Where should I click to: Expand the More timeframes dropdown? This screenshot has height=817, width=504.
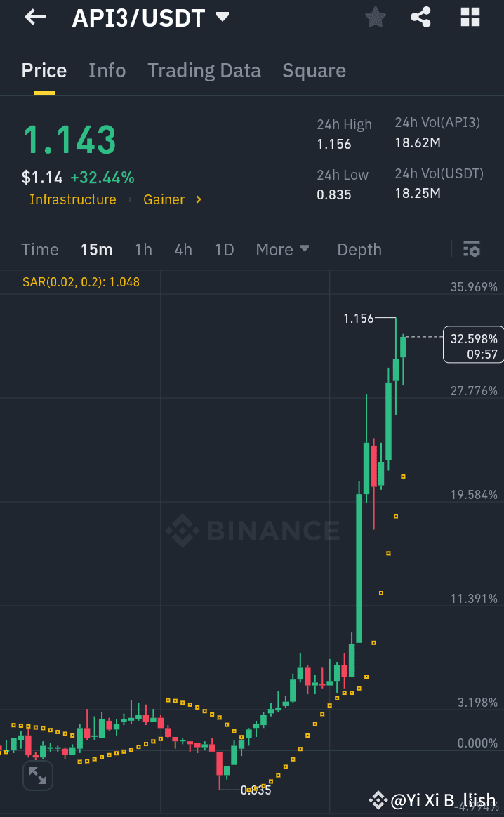pyautogui.click(x=283, y=249)
